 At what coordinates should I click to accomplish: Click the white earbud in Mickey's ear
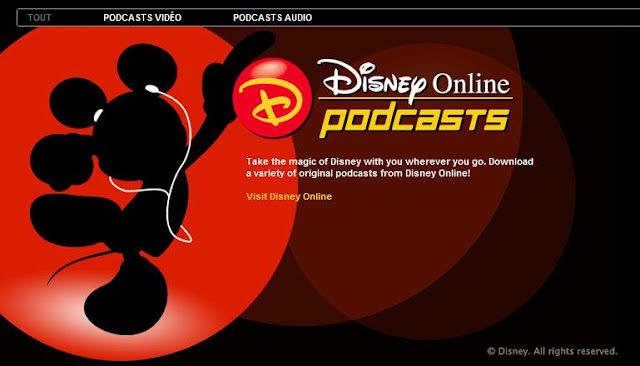click(151, 88)
